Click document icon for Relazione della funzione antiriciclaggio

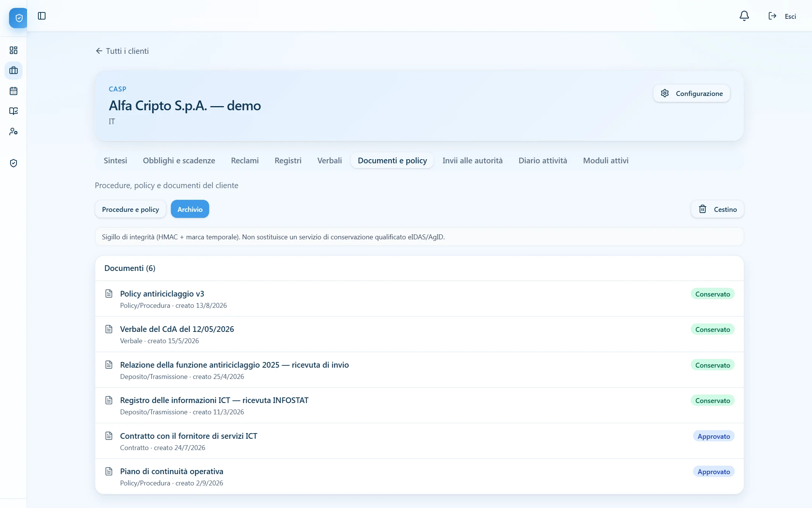pos(109,365)
